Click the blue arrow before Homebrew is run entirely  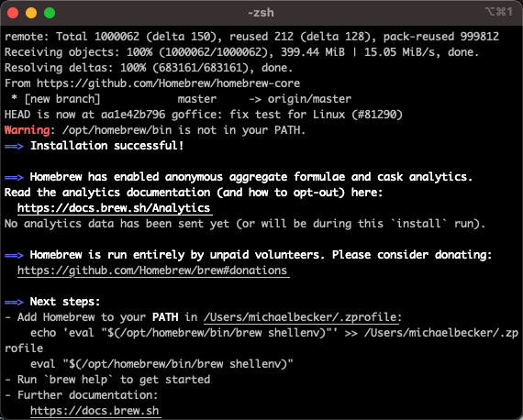tap(14, 255)
